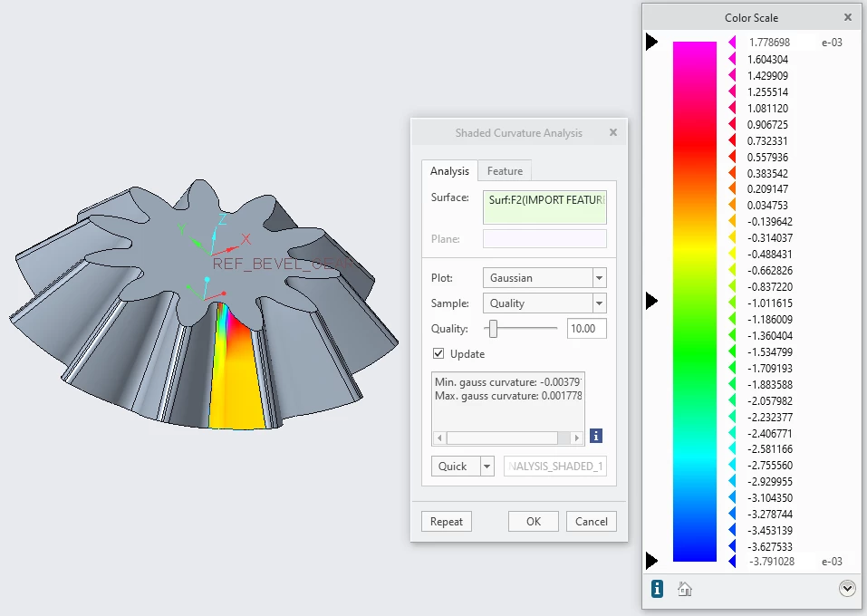Viewport: 867px width, 616px height.
Task: Click the blue marker next to -3.791028
Action: (732, 562)
